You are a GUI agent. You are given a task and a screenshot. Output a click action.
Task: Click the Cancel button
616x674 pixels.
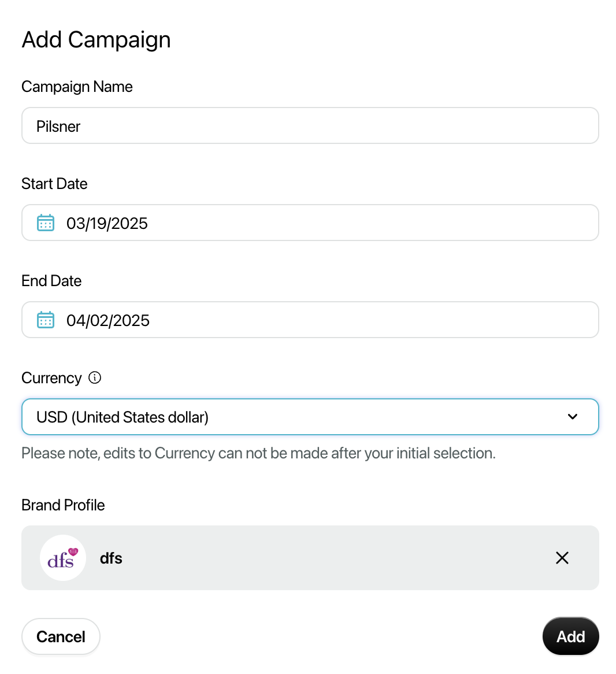tap(61, 636)
